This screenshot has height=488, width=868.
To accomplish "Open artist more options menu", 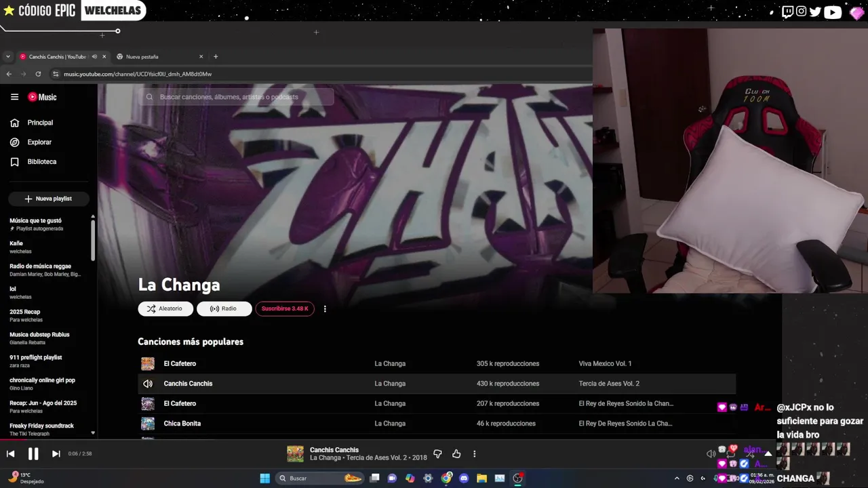I will tap(325, 308).
